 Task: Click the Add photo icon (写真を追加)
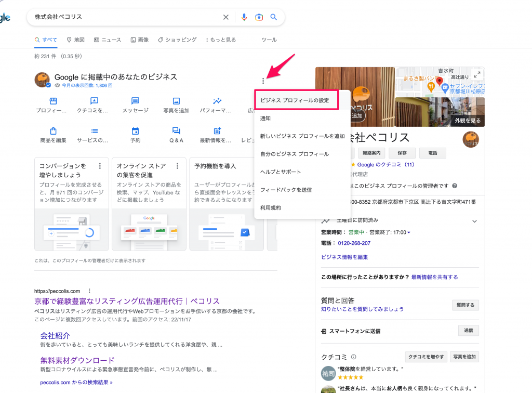click(176, 101)
